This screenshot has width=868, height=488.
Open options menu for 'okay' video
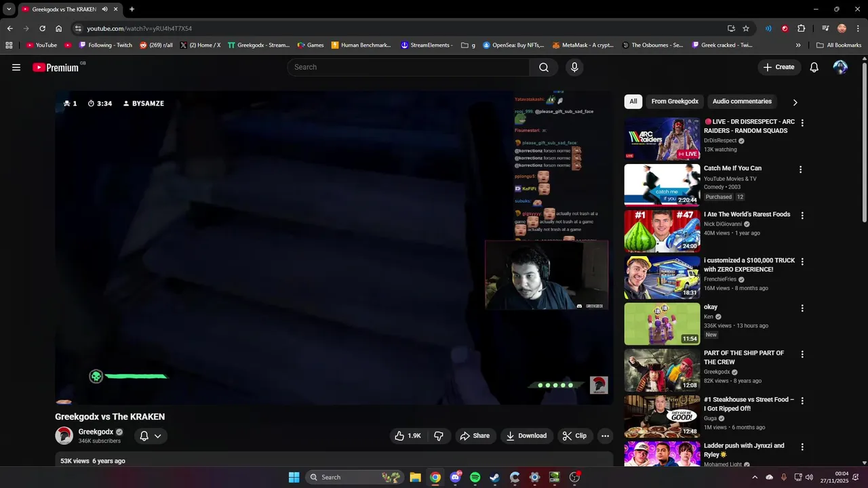[802, 308]
